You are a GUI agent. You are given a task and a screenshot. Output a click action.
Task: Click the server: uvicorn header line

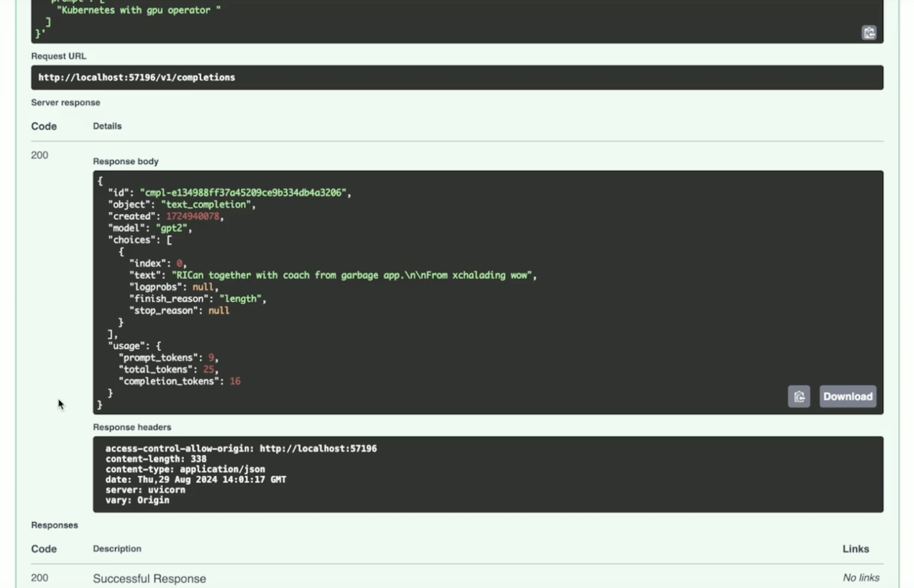(x=145, y=490)
